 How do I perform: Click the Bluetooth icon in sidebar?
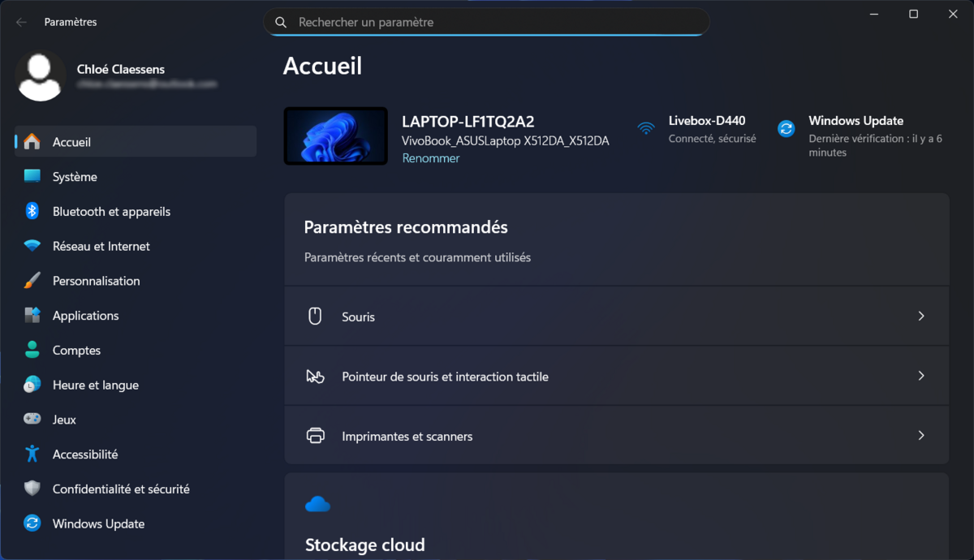pyautogui.click(x=32, y=211)
